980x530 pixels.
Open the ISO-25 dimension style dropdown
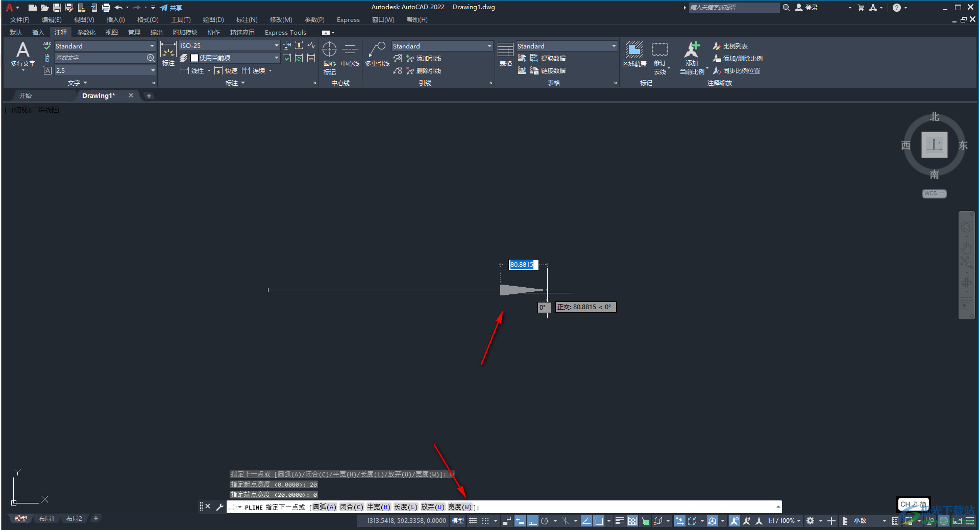(276, 46)
